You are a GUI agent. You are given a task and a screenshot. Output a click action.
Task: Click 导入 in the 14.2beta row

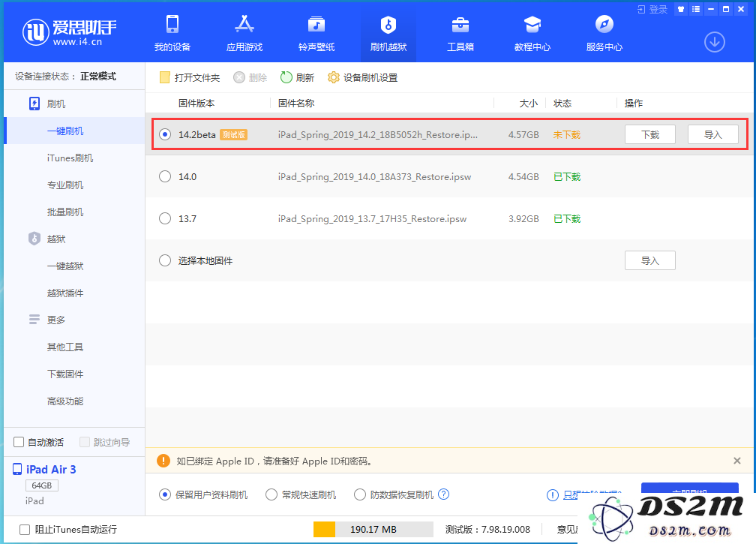click(x=712, y=134)
